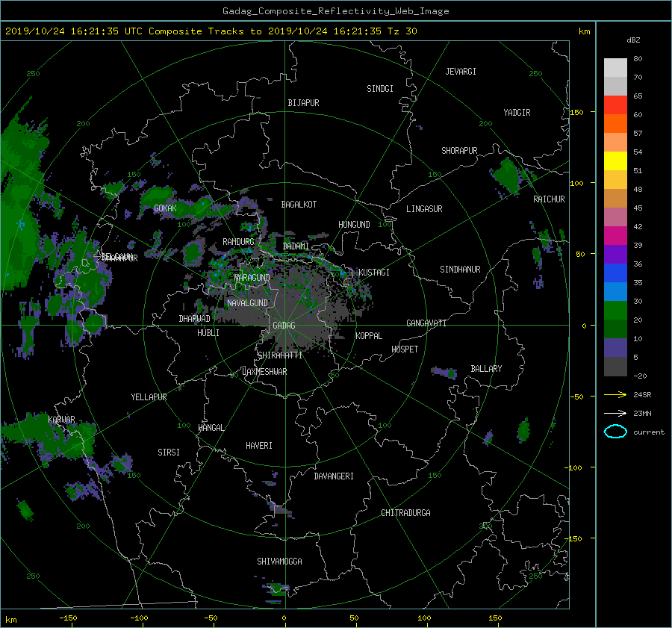Select the magenta 39-42 dBZ swatch

[615, 236]
